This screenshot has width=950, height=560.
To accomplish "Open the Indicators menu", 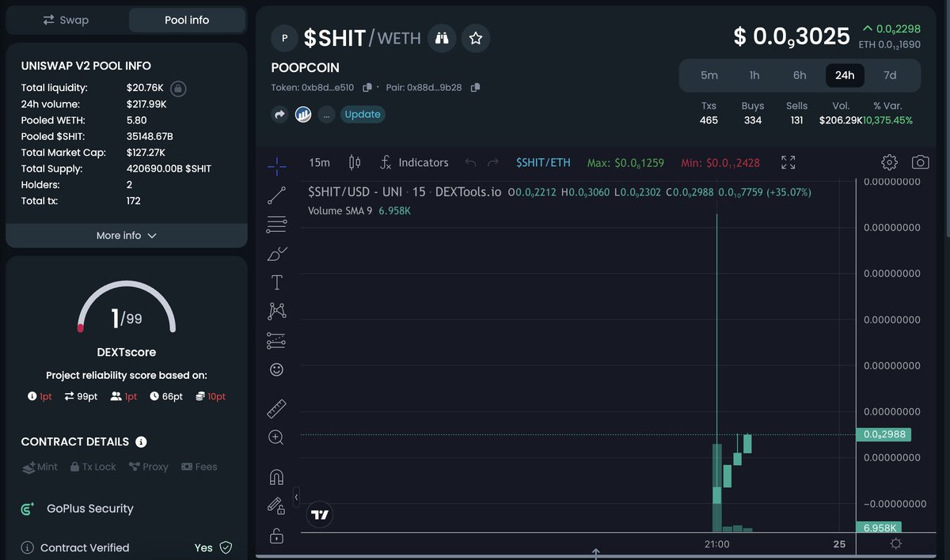I will point(414,162).
